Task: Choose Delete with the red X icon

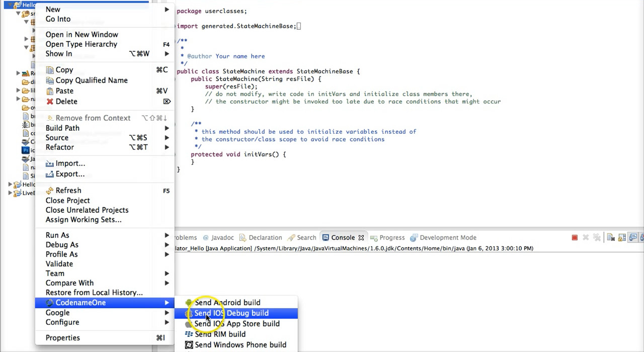Action: click(105, 102)
